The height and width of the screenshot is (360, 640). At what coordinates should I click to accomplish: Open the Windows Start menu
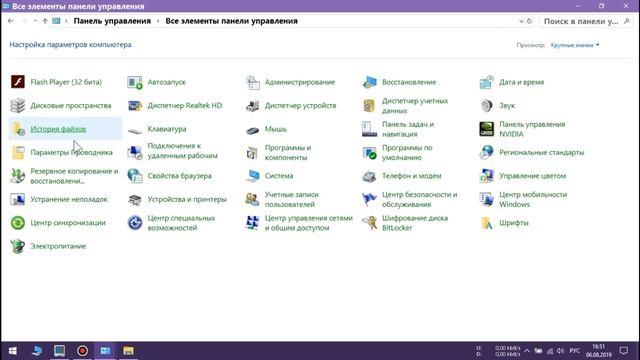[x=13, y=351]
